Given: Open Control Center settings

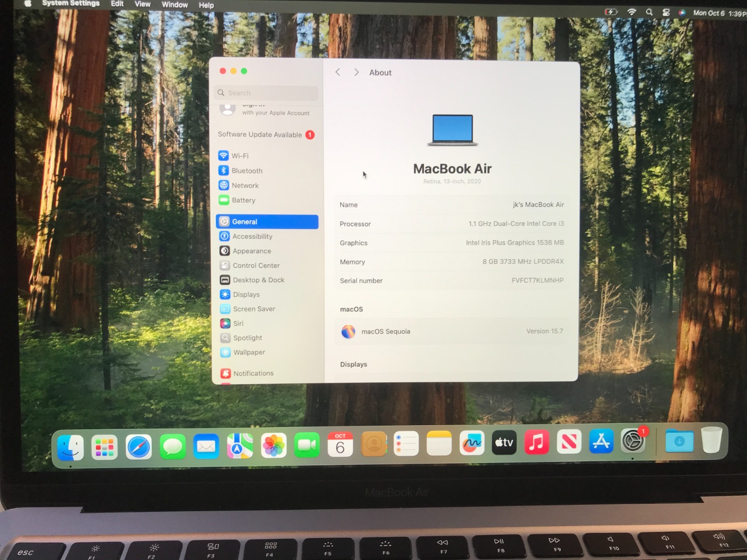Looking at the screenshot, I should [255, 265].
